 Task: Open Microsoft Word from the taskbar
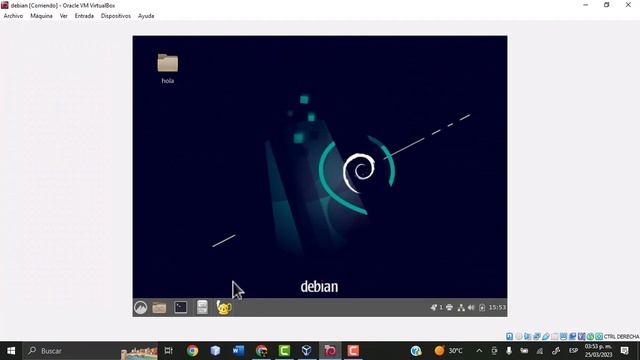coord(238,351)
